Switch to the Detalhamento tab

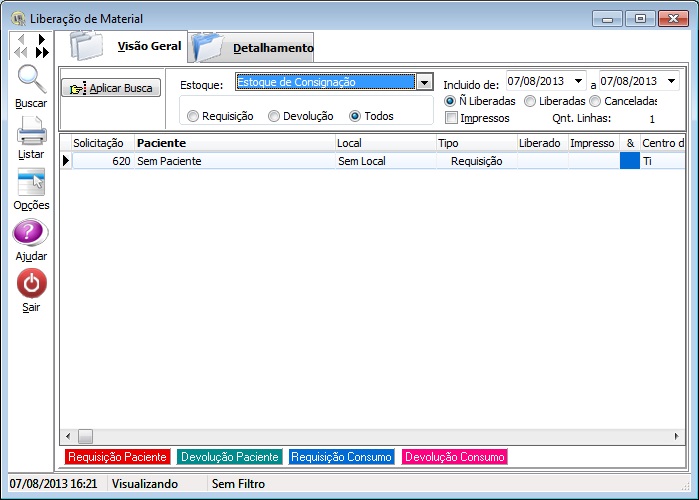pos(272,48)
